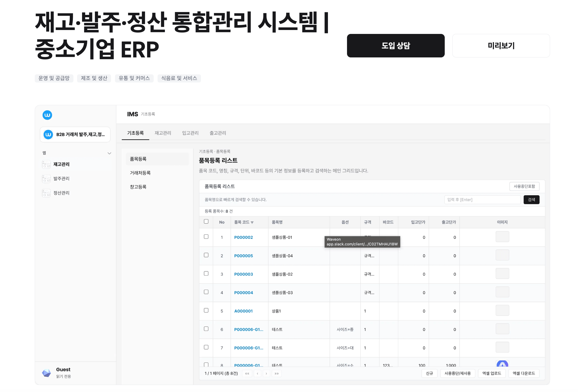Jump to last page using »» icon
Image resolution: width=578 pixels, height=392 pixels.
(x=276, y=373)
